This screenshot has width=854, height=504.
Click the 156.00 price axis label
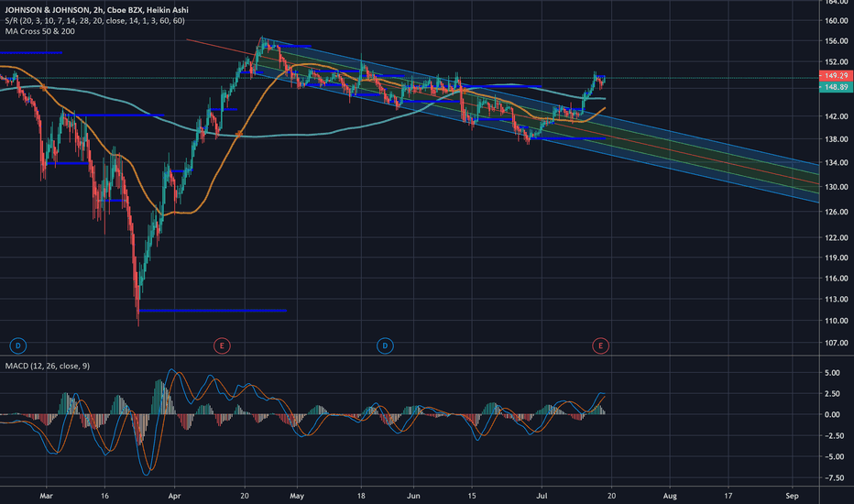pyautogui.click(x=836, y=41)
